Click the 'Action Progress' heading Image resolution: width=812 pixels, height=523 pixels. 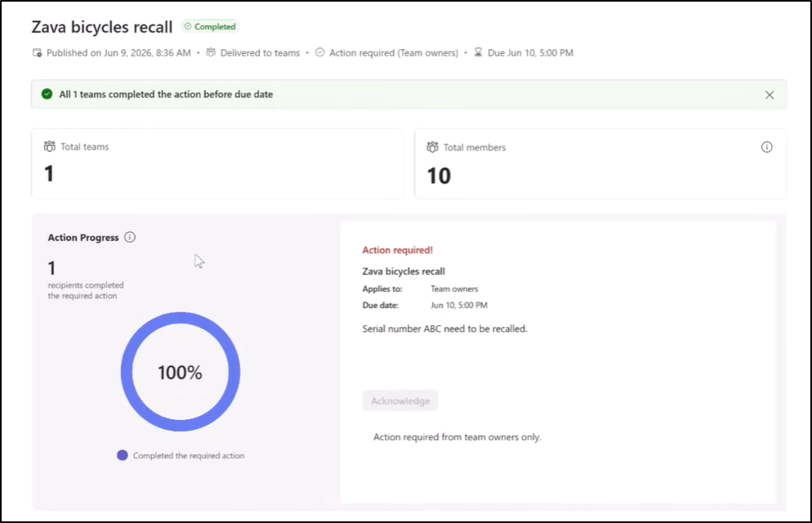tap(83, 238)
